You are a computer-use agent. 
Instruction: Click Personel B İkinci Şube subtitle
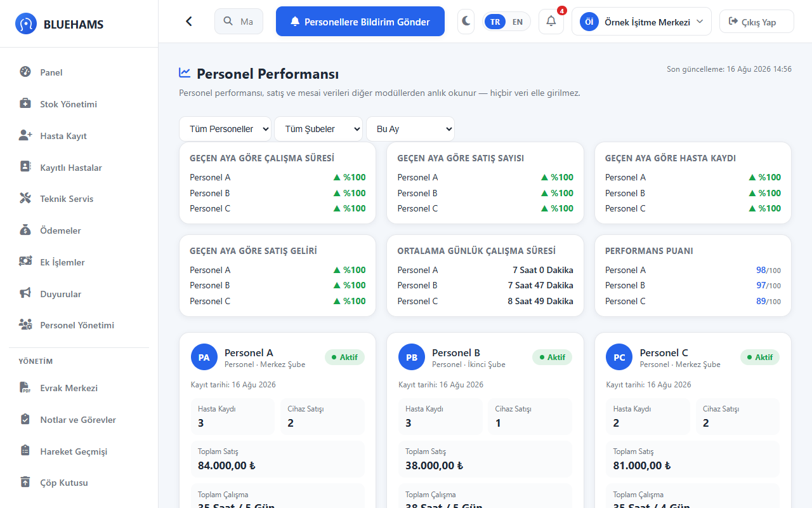click(x=469, y=364)
